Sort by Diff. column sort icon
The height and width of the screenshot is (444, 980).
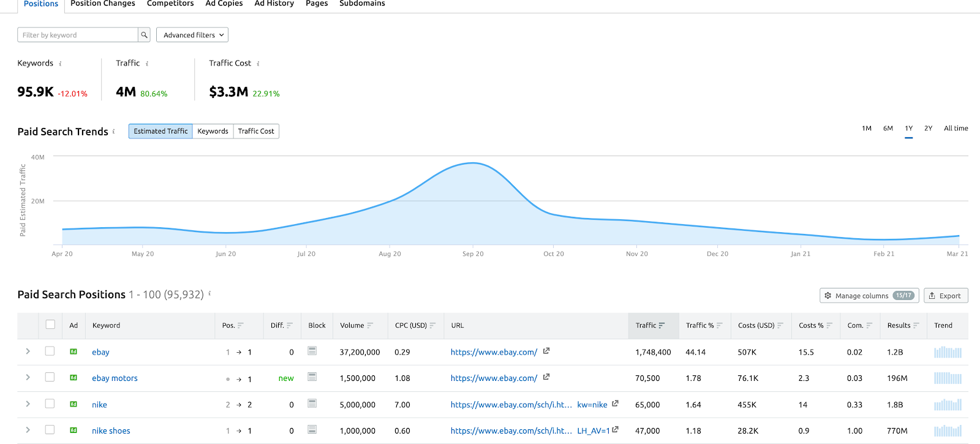point(290,326)
